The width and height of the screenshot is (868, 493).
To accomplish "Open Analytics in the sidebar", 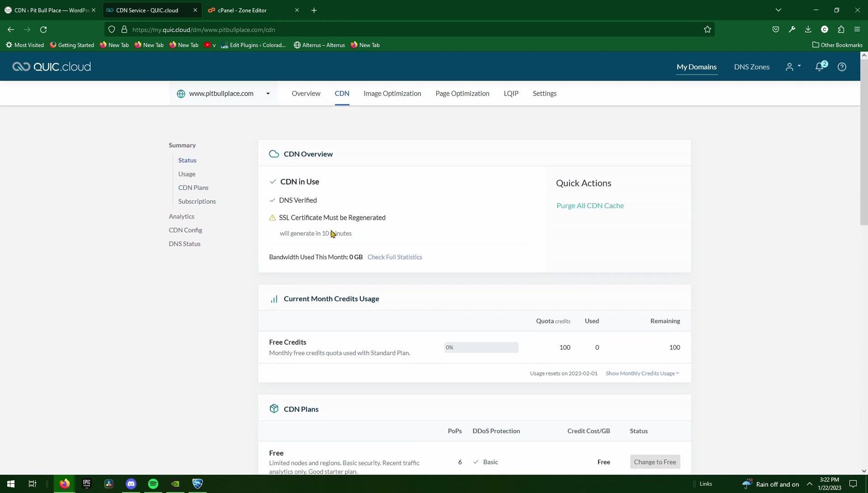I will pyautogui.click(x=181, y=217).
